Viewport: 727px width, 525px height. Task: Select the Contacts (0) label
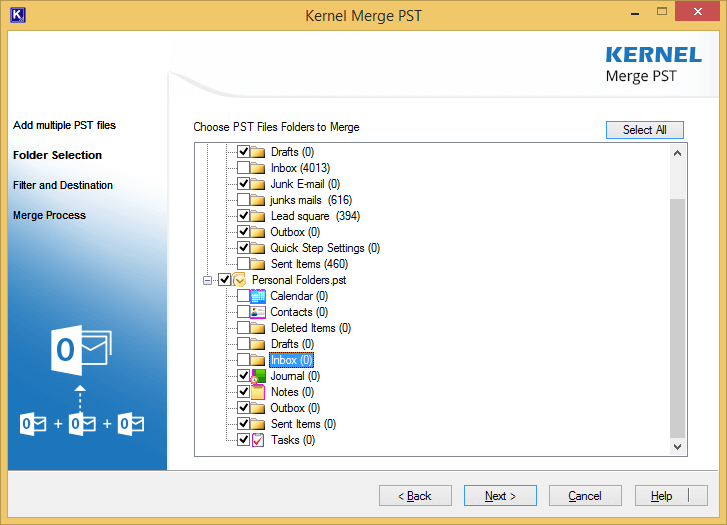point(299,312)
